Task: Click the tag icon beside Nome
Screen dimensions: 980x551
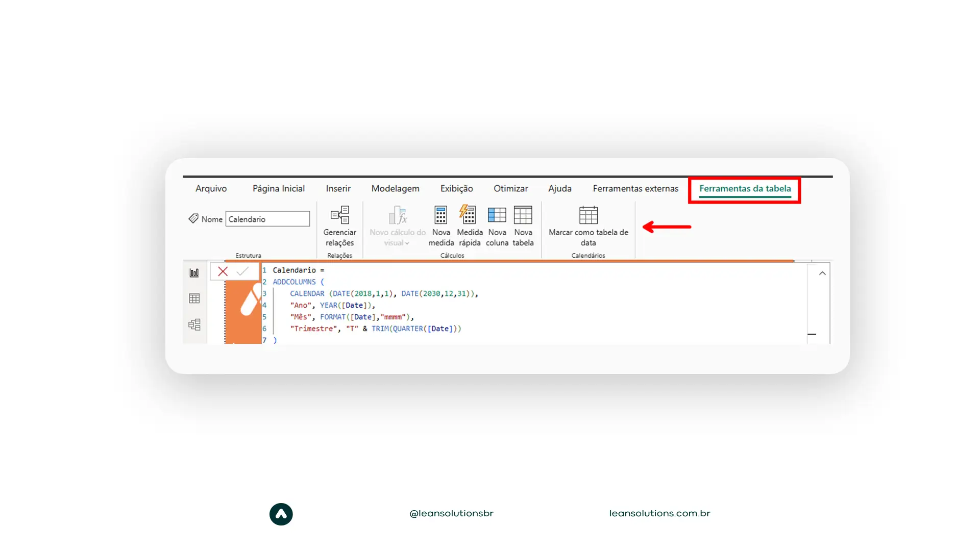Action: [193, 218]
